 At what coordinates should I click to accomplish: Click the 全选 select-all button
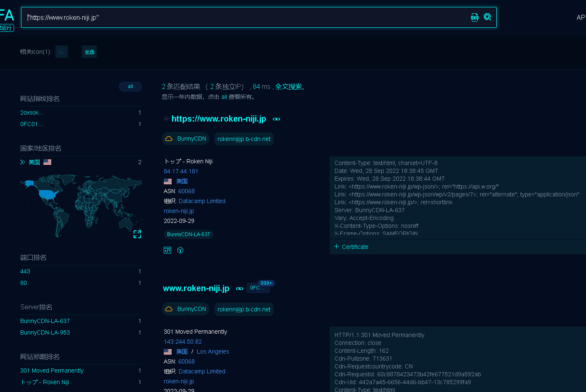(89, 52)
